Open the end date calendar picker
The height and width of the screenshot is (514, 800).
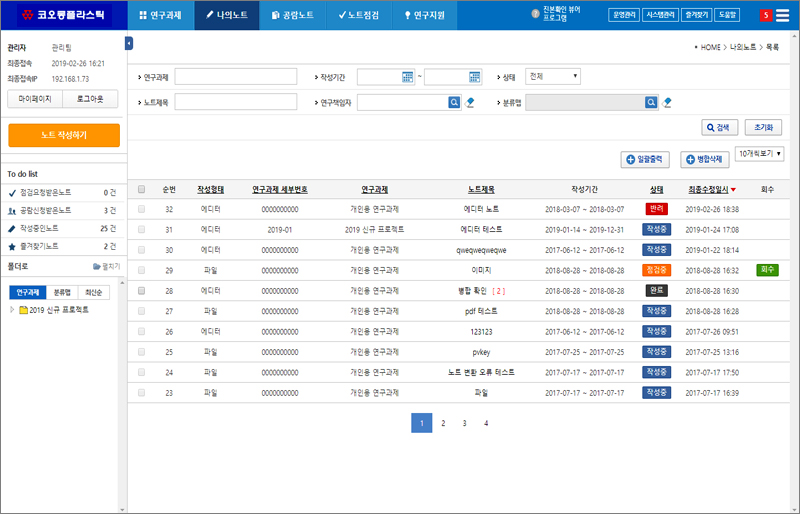point(474,77)
